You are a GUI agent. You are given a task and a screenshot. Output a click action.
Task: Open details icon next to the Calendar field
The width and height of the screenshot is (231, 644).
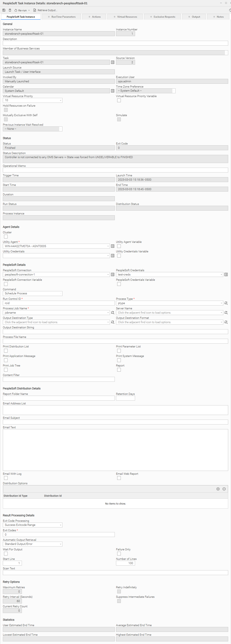113,91
